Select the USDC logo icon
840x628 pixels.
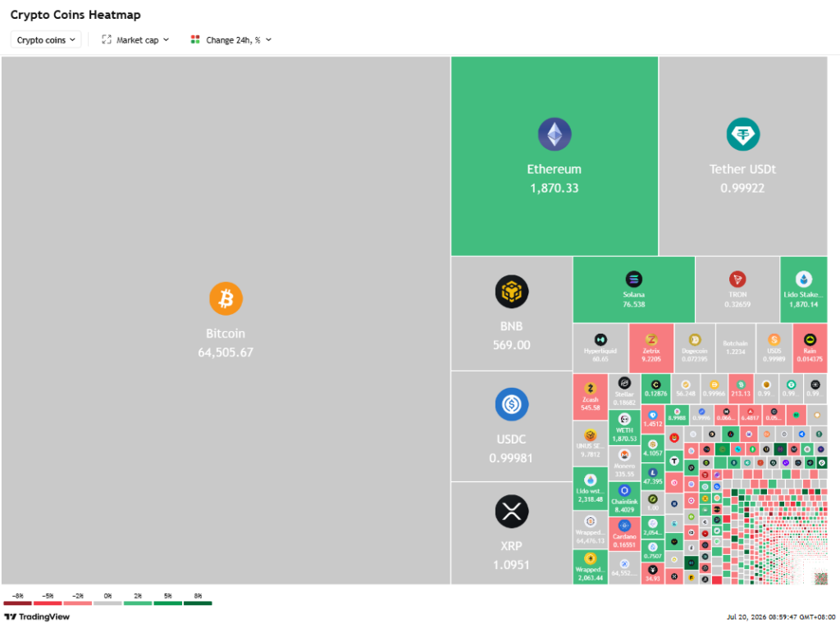(x=512, y=404)
